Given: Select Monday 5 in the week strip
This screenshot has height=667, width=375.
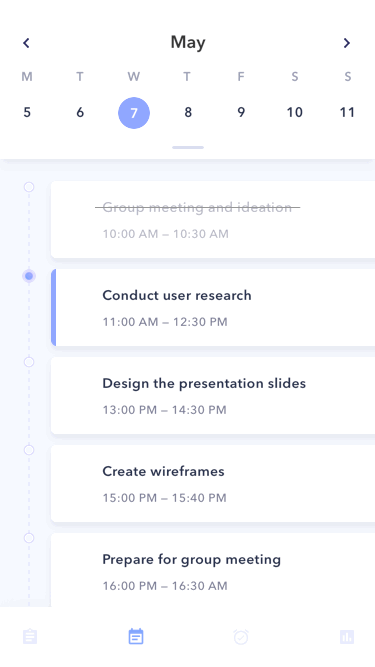Looking at the screenshot, I should point(27,112).
